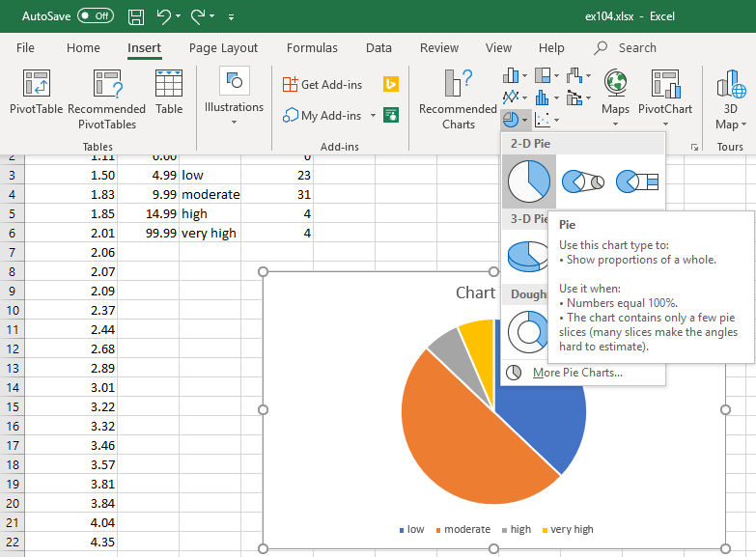The image size is (756, 557).
Task: Open Scatter chart dropdown arrow
Action: tap(556, 120)
